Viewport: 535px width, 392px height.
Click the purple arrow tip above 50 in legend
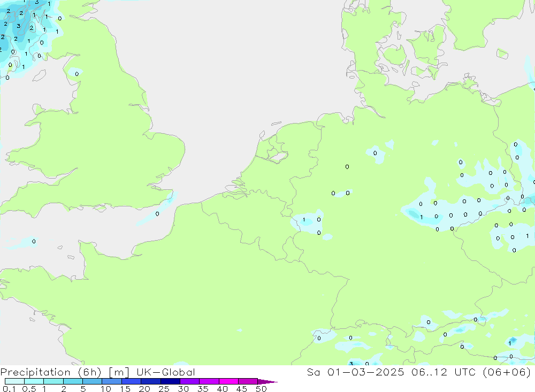click(x=267, y=382)
